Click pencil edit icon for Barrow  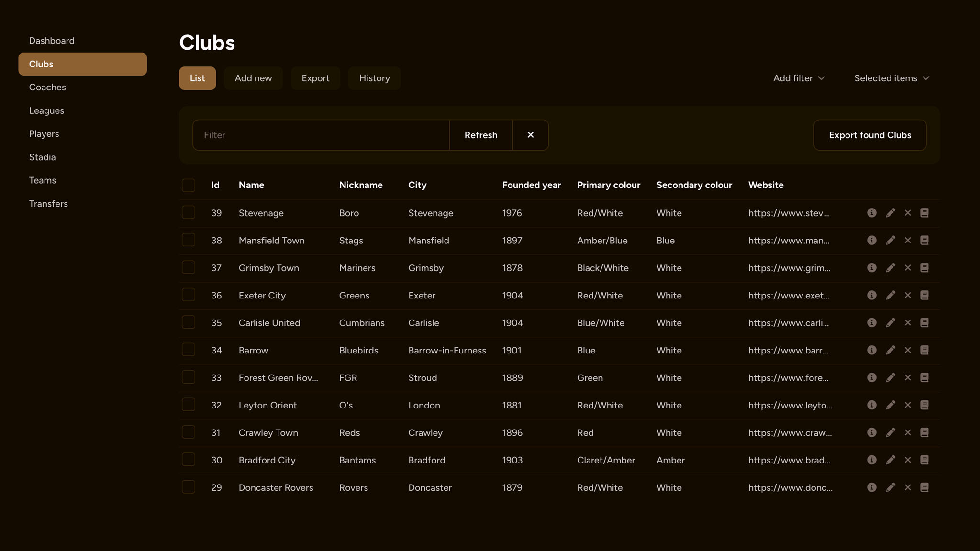click(x=890, y=350)
